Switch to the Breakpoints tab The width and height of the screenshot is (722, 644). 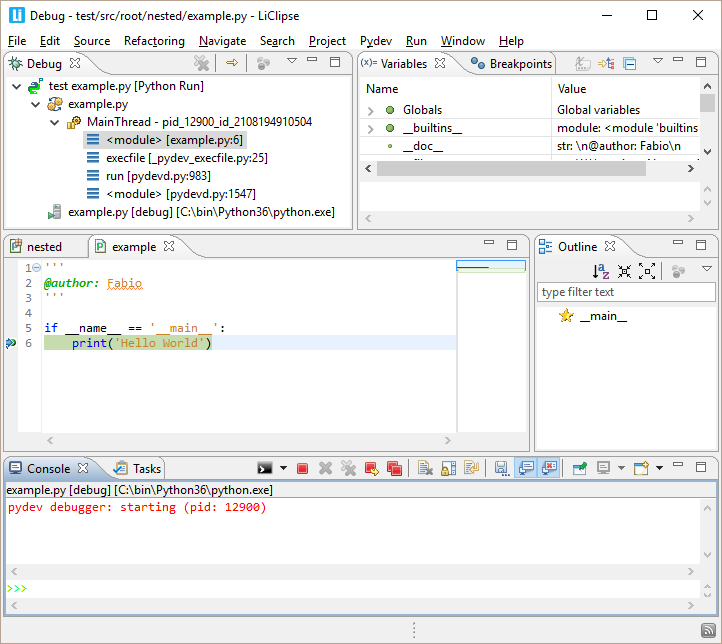pos(512,64)
